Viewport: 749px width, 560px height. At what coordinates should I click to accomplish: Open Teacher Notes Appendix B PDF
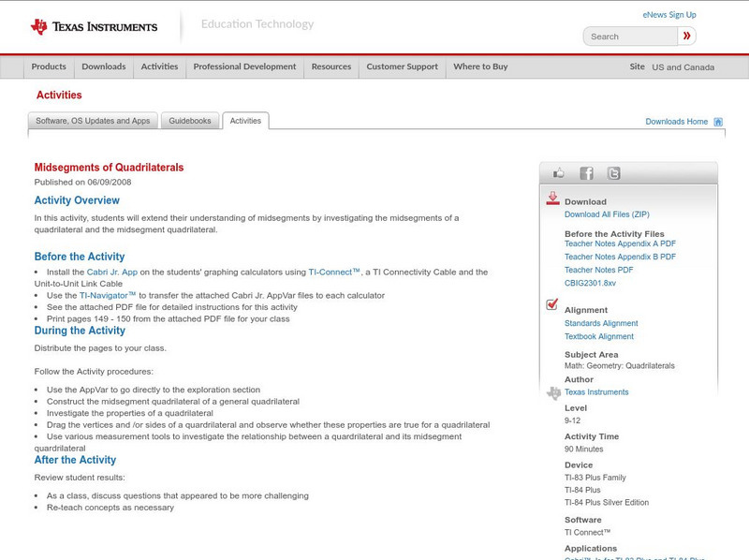620,257
